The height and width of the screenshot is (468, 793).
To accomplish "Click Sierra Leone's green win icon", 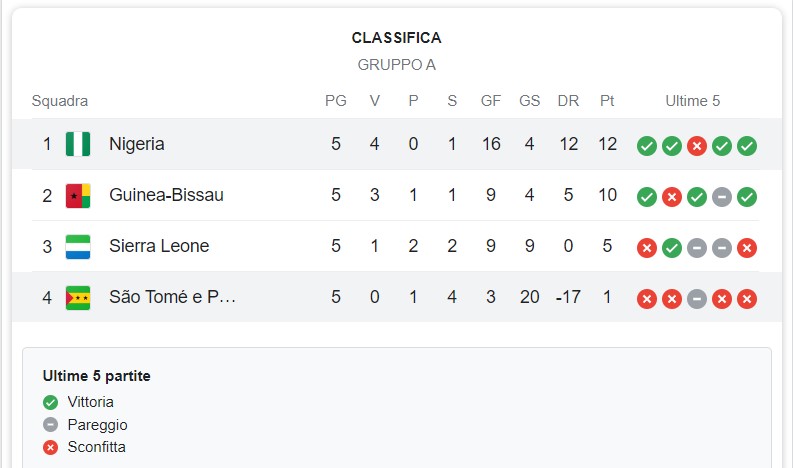I will pos(672,248).
